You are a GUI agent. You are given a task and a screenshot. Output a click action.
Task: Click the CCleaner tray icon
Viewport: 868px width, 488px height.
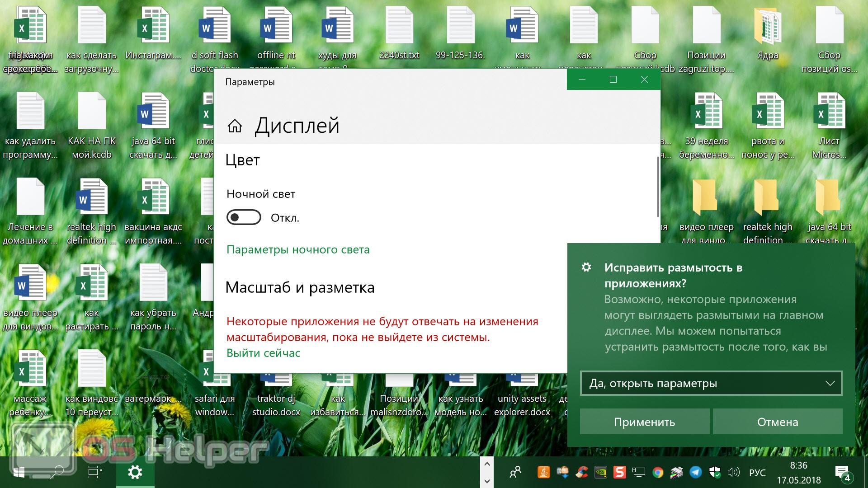tap(582, 473)
